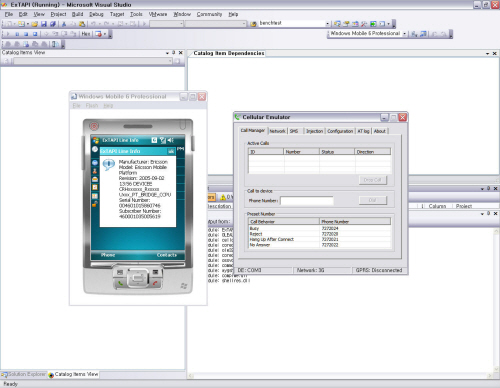Click the Drop Call button
The width and height of the screenshot is (500, 388).
coord(372,180)
